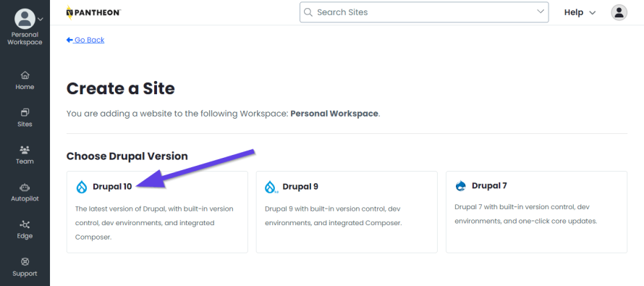Click the Drupal 9 drop logo
This screenshot has height=286, width=644.
(271, 187)
